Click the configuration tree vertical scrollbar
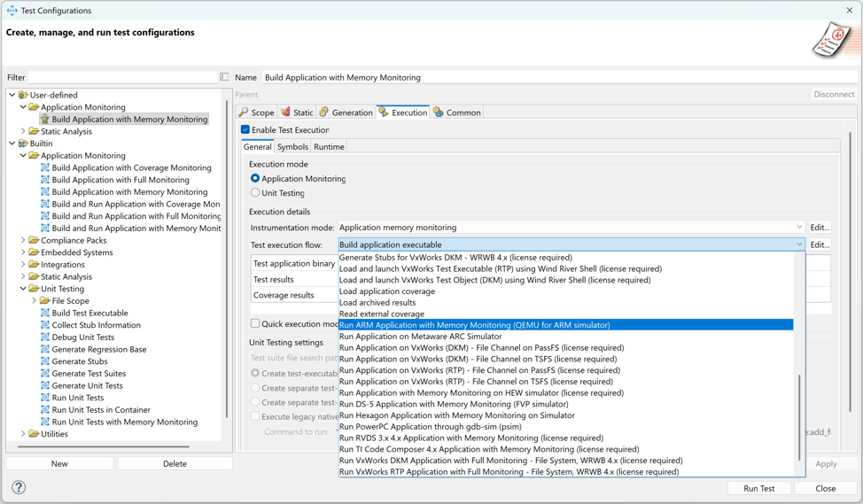Screen dimensions: 863x504 tap(227, 259)
